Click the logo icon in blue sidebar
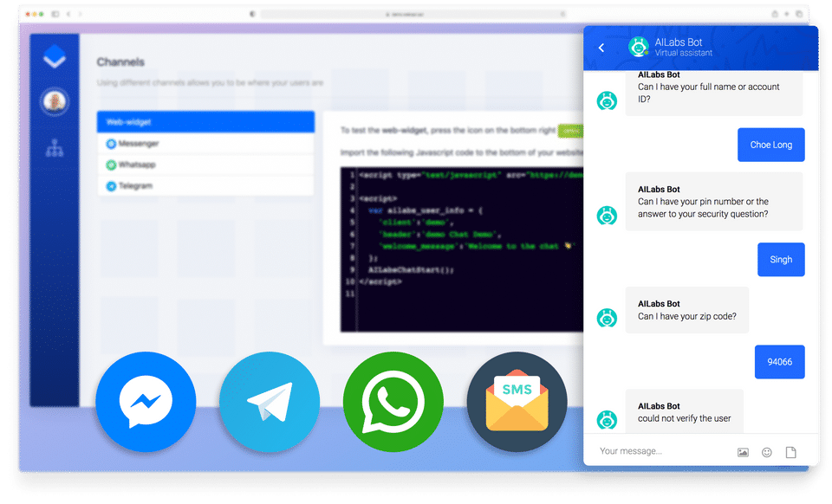832x504 pixels. click(55, 56)
